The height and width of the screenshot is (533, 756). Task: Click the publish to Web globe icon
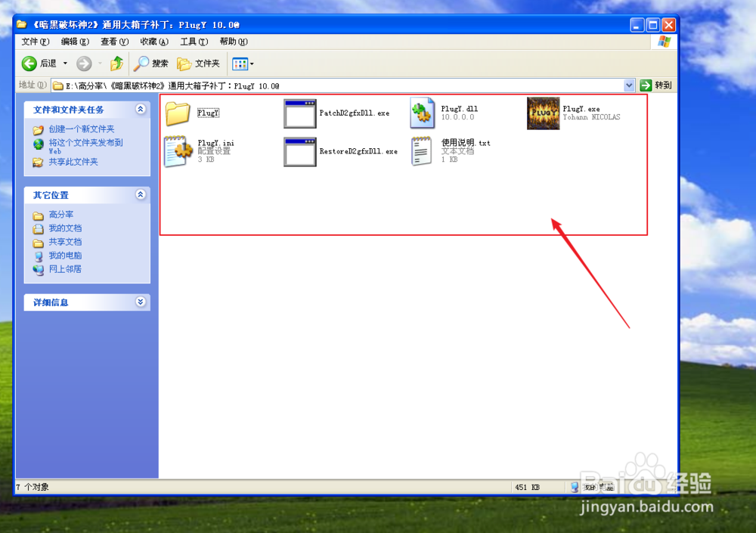tap(38, 144)
